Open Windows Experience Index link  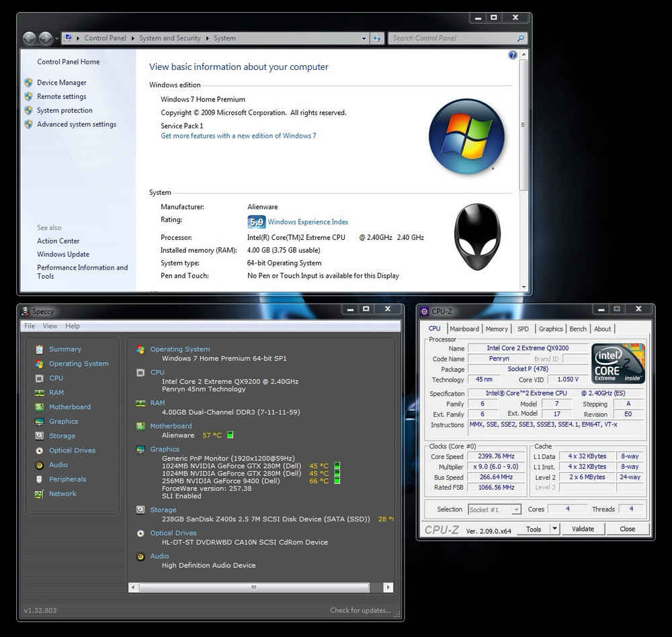[308, 222]
